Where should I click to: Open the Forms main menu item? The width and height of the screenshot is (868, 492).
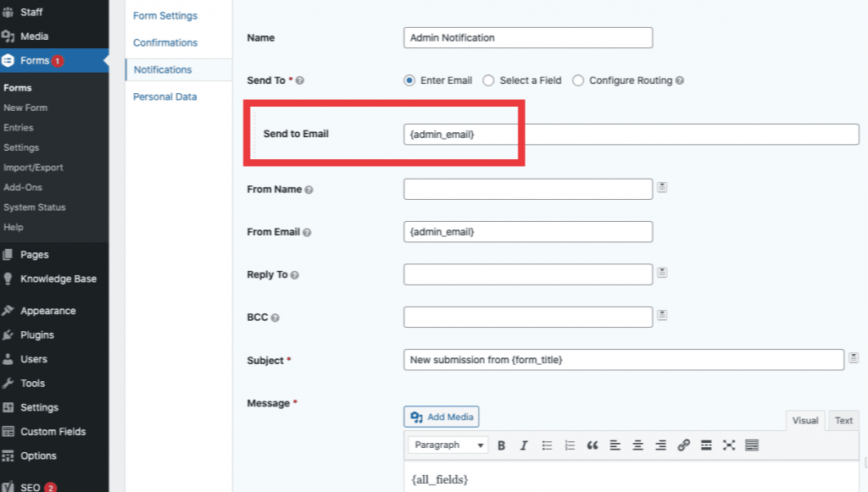54,61
